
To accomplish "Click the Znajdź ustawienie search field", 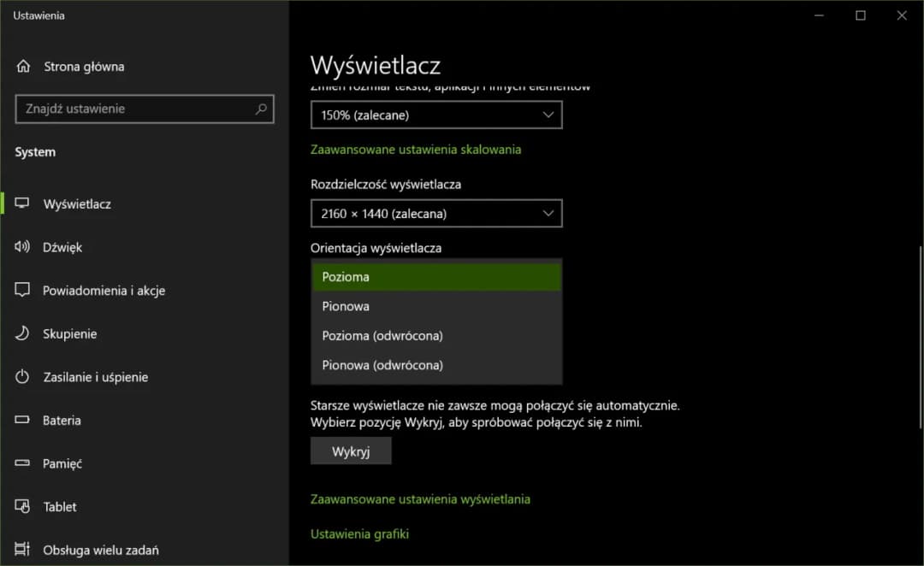I will click(x=144, y=109).
